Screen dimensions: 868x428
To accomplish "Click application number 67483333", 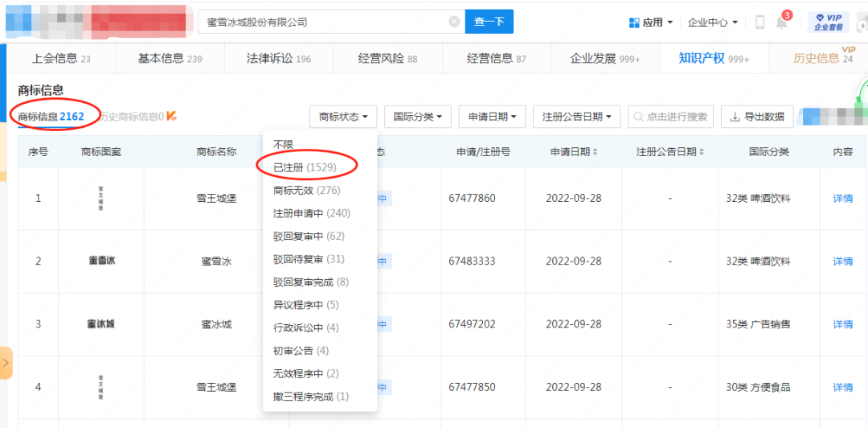I will [472, 261].
